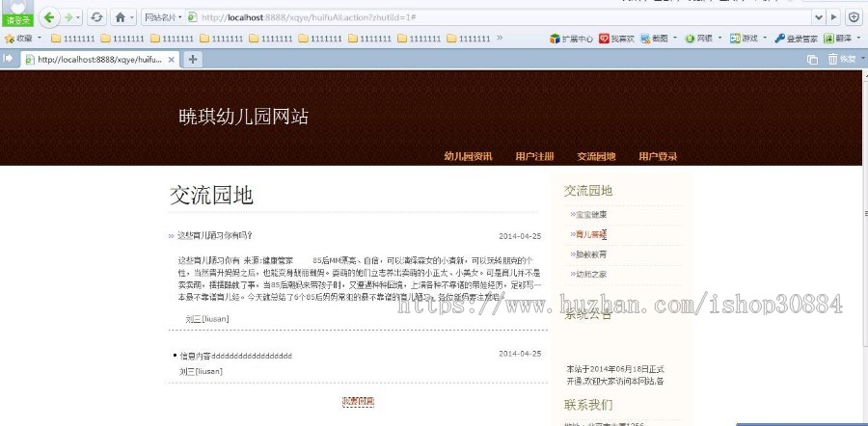Open the post 这些育儿陋习你有吗?
The image size is (868, 426).
point(215,236)
